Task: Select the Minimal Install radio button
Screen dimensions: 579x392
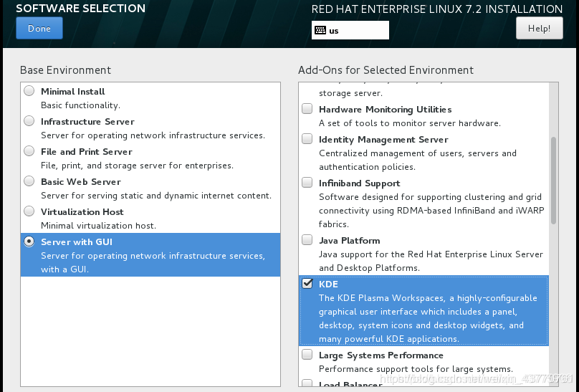Action: point(29,91)
